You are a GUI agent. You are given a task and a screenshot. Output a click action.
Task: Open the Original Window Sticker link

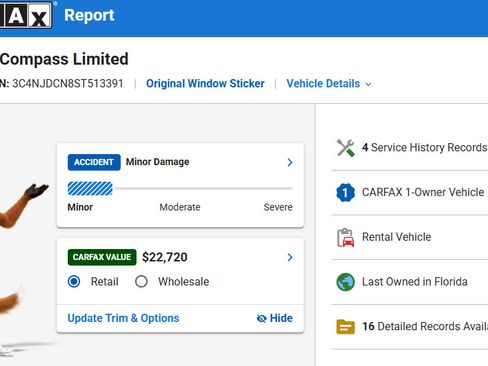[x=205, y=83]
